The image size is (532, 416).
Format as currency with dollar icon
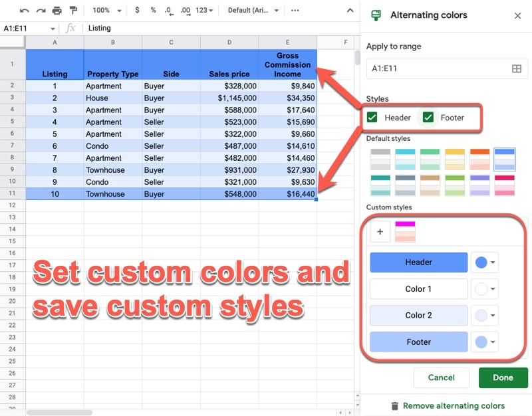click(137, 10)
